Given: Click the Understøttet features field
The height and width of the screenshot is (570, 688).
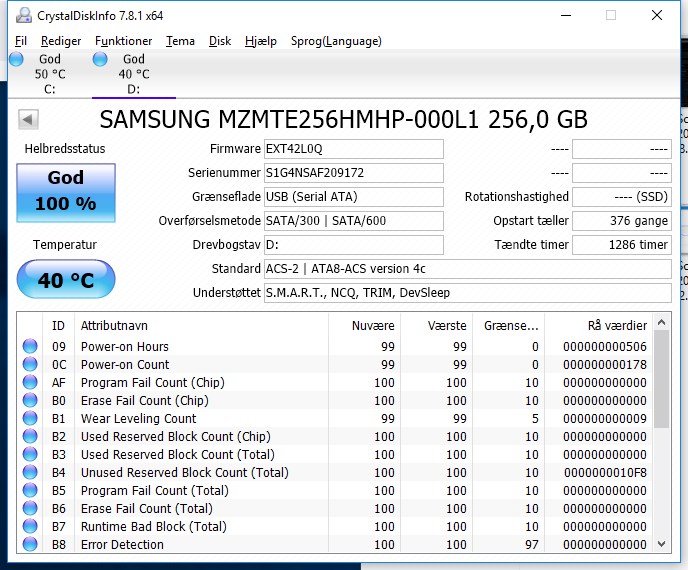Looking at the screenshot, I should tap(468, 293).
